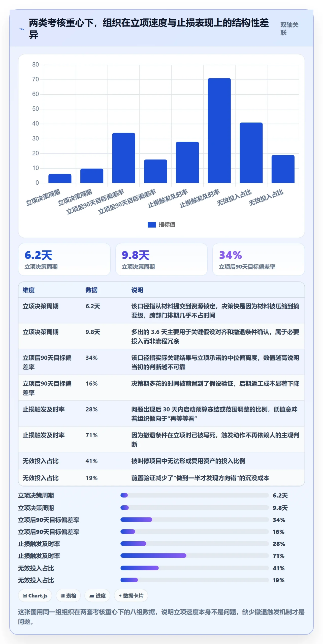This screenshot has height=644, width=323.
Task: Open the 34% 立项后90天目标偏差率 data card
Action: (259, 259)
